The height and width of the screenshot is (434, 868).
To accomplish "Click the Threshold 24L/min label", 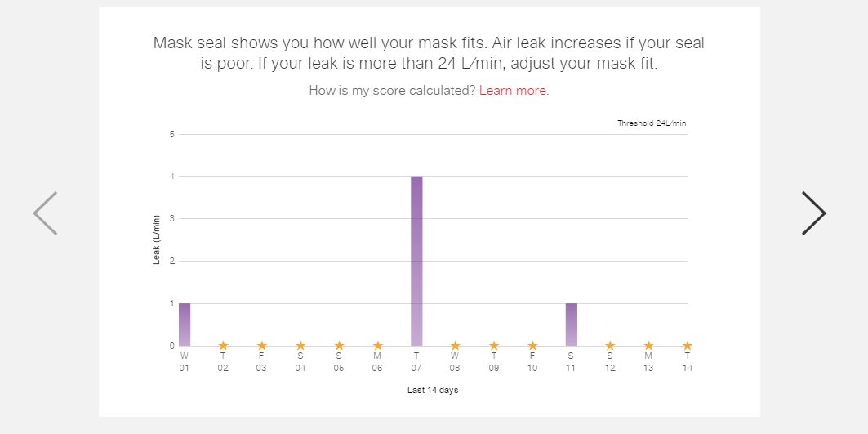I will [x=652, y=123].
